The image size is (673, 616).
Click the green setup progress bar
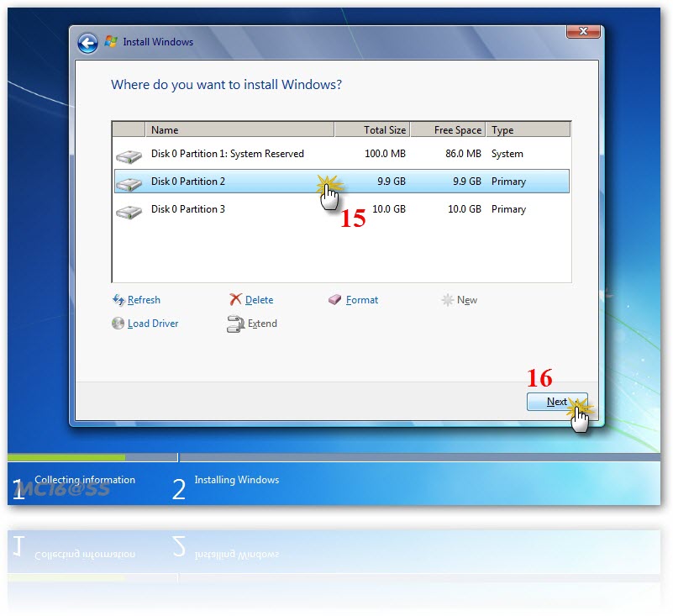coord(66,458)
